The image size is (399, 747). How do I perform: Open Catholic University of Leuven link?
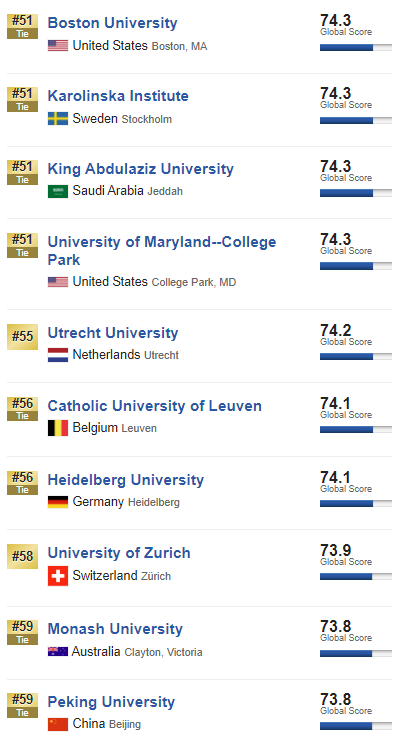pos(155,406)
